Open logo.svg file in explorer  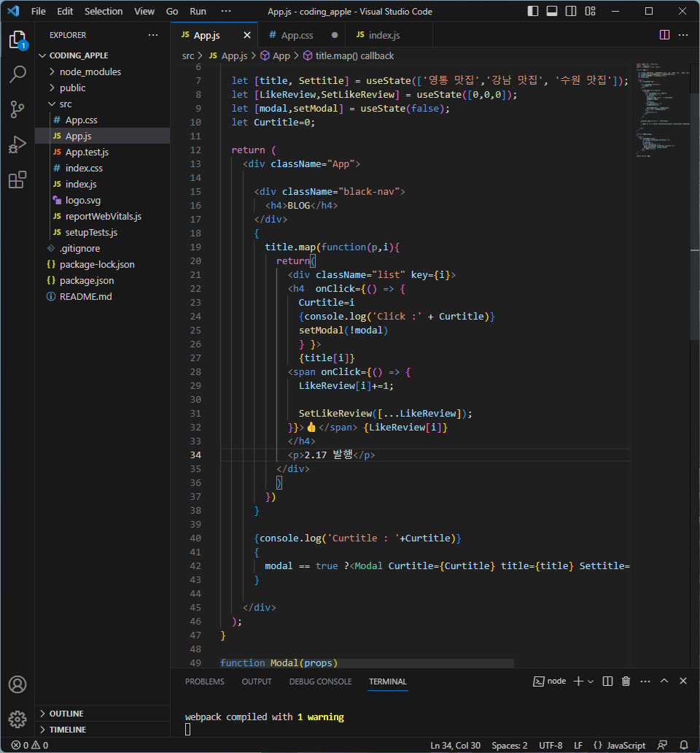pyautogui.click(x=103, y=200)
